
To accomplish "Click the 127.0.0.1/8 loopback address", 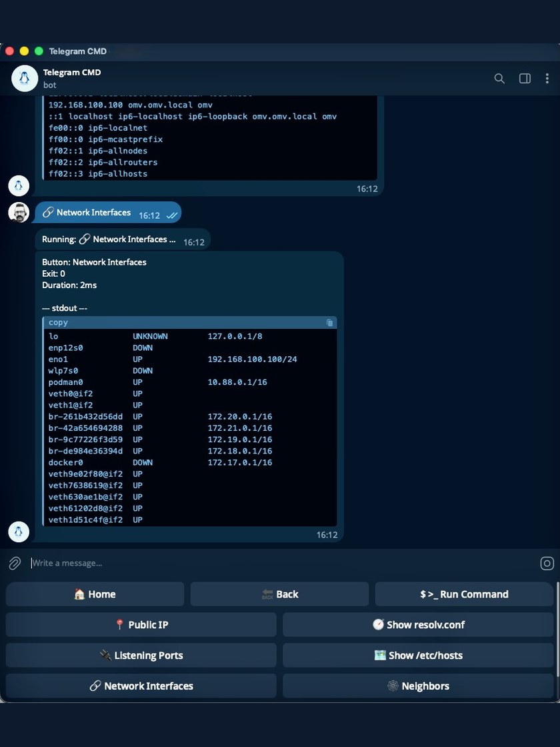I will tap(235, 336).
